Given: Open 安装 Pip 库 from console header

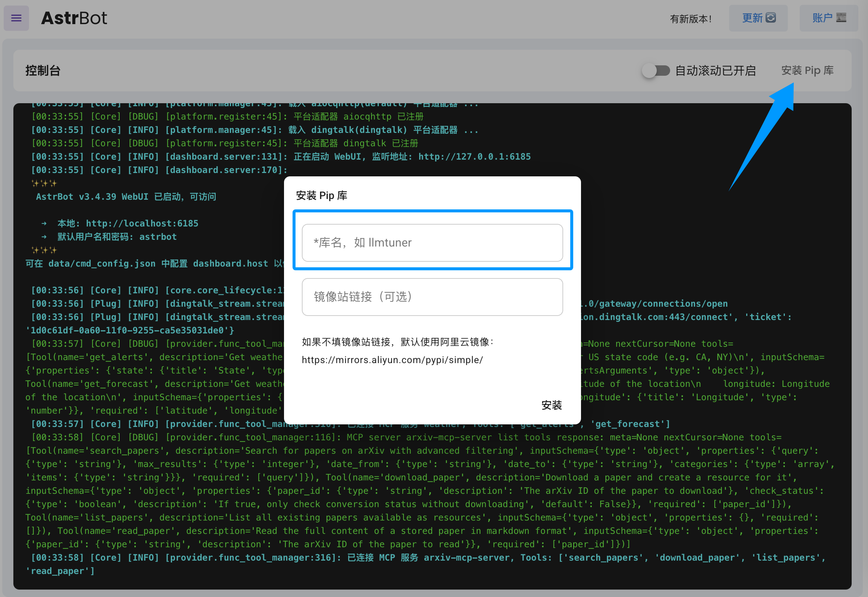Looking at the screenshot, I should click(x=807, y=70).
